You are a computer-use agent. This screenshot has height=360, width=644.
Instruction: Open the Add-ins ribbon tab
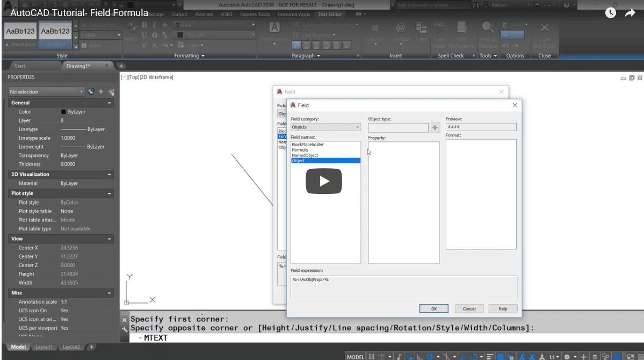pos(204,14)
